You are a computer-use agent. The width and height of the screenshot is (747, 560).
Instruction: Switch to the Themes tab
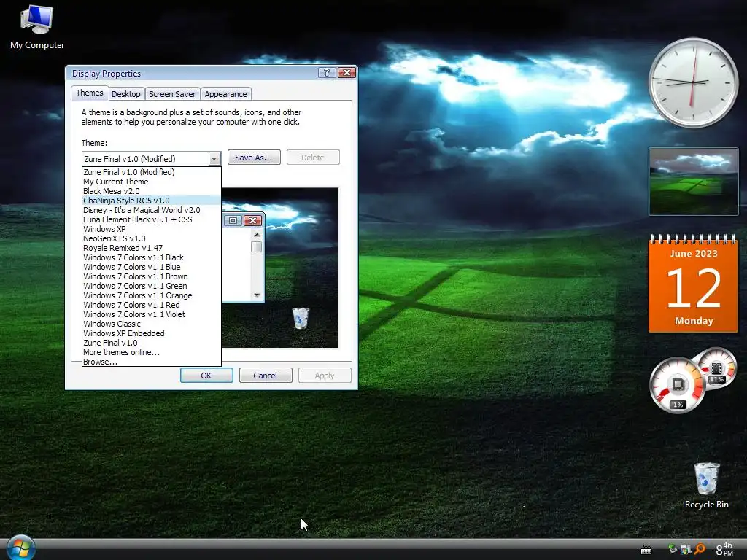[90, 93]
